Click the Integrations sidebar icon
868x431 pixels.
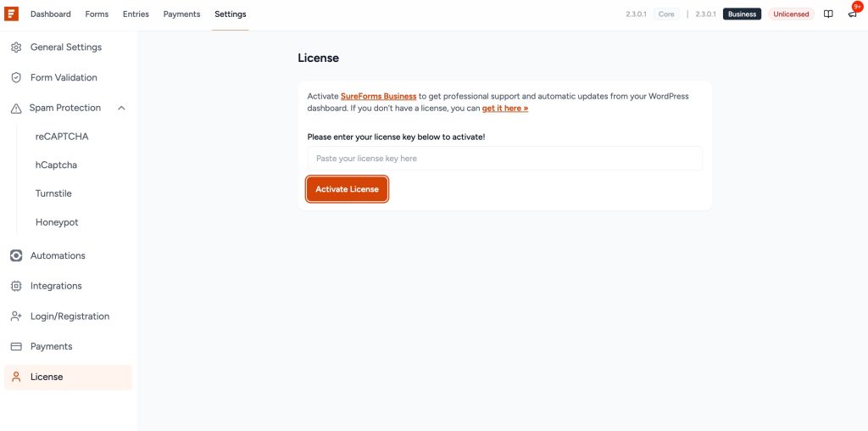15,286
